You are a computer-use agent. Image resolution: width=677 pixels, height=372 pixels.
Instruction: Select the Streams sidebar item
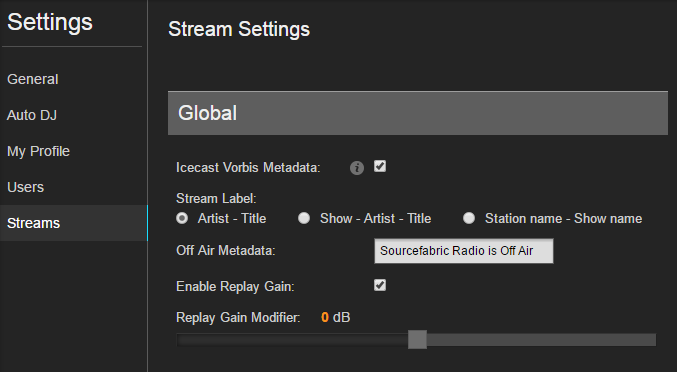pos(73,223)
